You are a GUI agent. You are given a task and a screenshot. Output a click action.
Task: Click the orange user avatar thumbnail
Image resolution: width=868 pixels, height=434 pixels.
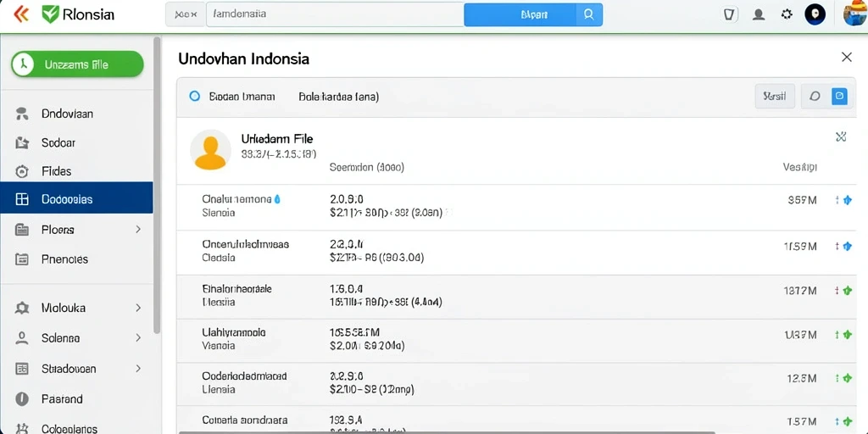[x=210, y=149]
